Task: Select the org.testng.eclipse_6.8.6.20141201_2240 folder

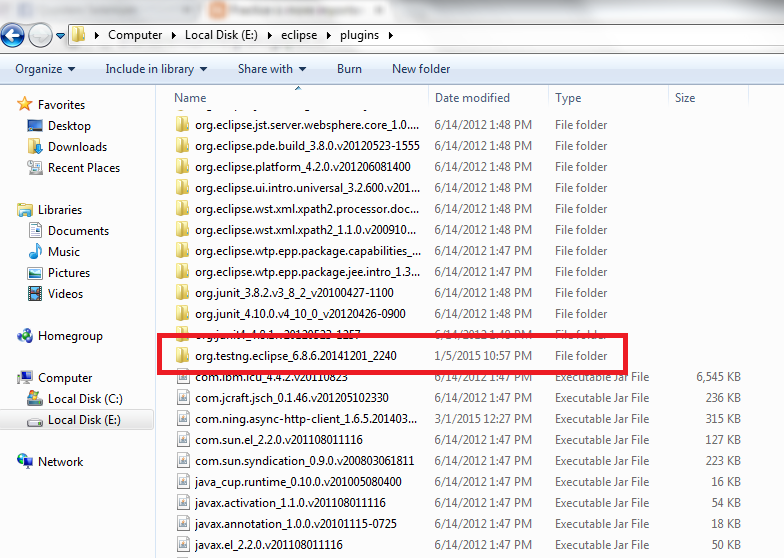Action: (296, 356)
